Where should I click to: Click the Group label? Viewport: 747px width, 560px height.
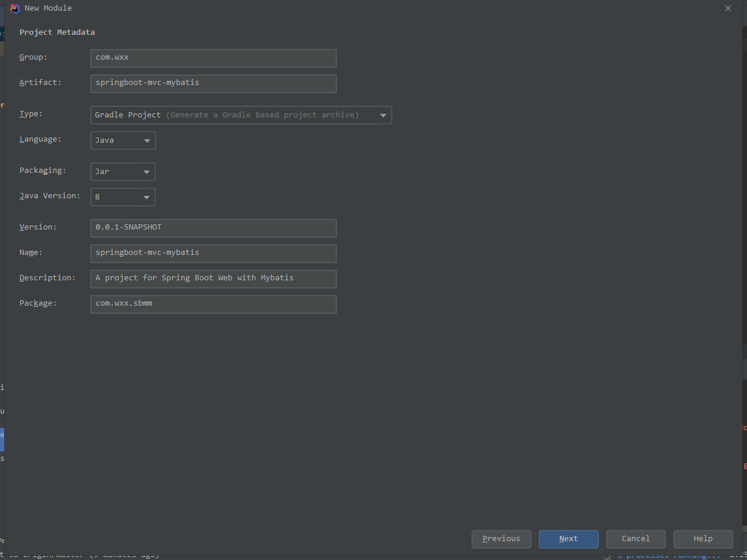pos(33,57)
